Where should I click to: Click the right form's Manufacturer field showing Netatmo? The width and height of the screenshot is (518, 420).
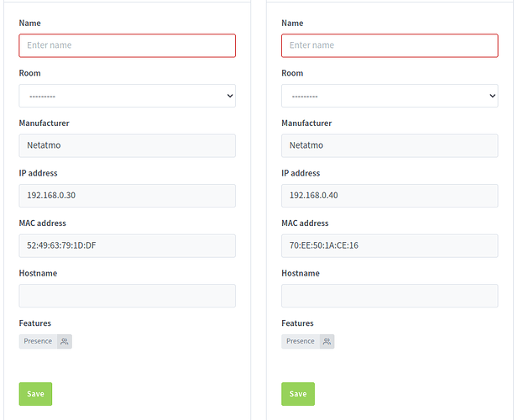[x=389, y=145]
